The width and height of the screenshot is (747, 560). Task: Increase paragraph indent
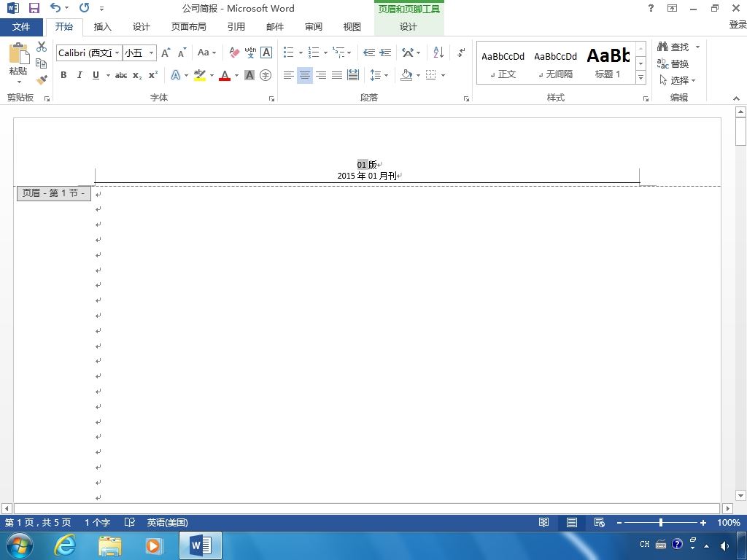tap(385, 52)
